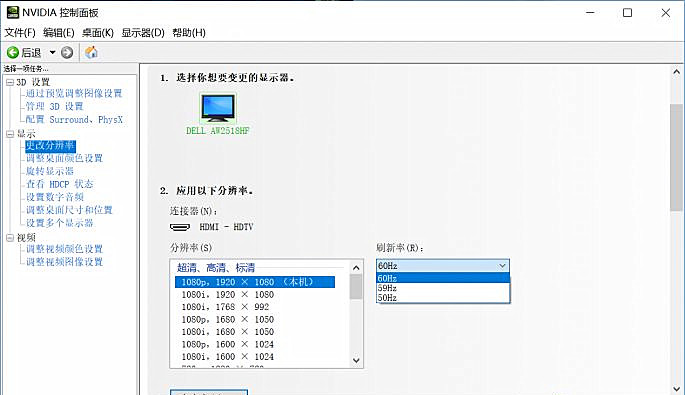Choose 59Hz in the refresh rate list
The image size is (685, 395).
pyautogui.click(x=443, y=288)
